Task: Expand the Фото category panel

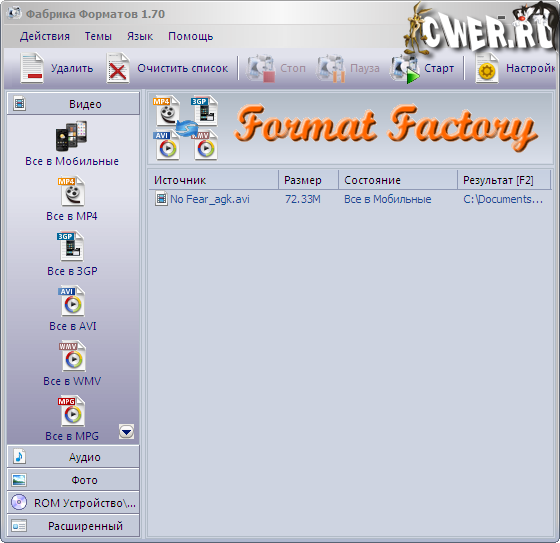Action: pyautogui.click(x=73, y=480)
